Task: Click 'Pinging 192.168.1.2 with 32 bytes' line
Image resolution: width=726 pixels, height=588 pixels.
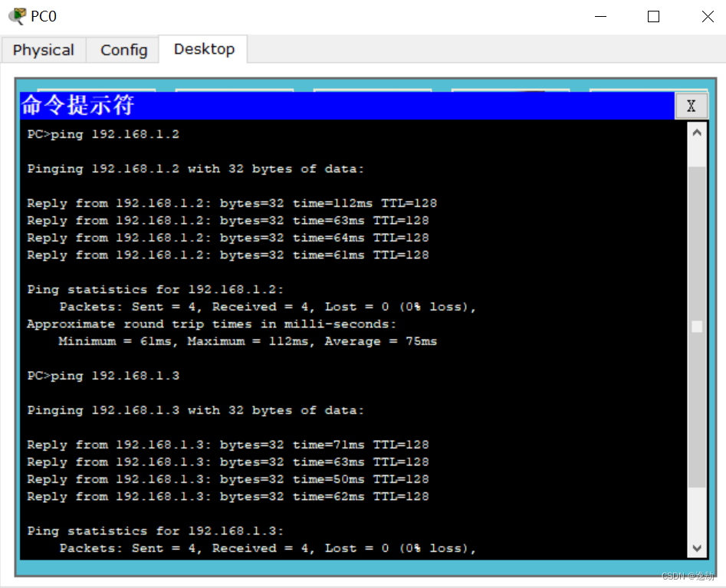Action: 195,169
